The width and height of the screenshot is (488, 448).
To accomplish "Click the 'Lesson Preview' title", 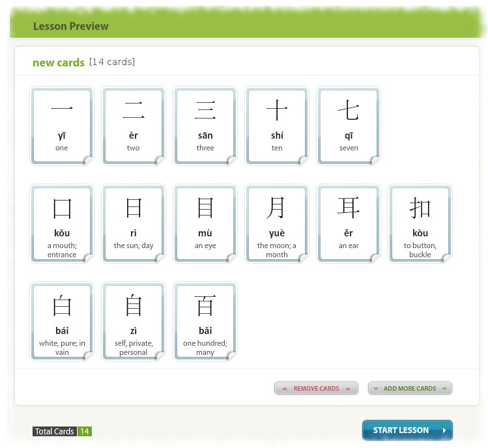I will tap(71, 26).
